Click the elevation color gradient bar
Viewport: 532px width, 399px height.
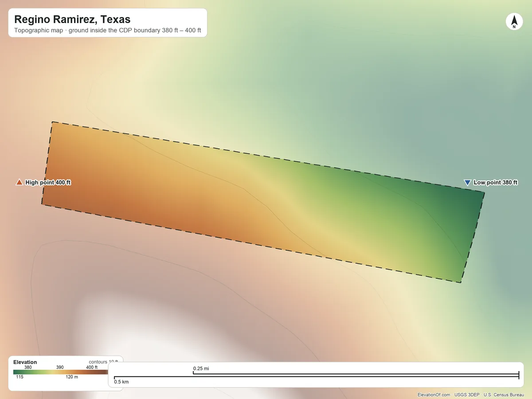(61, 372)
